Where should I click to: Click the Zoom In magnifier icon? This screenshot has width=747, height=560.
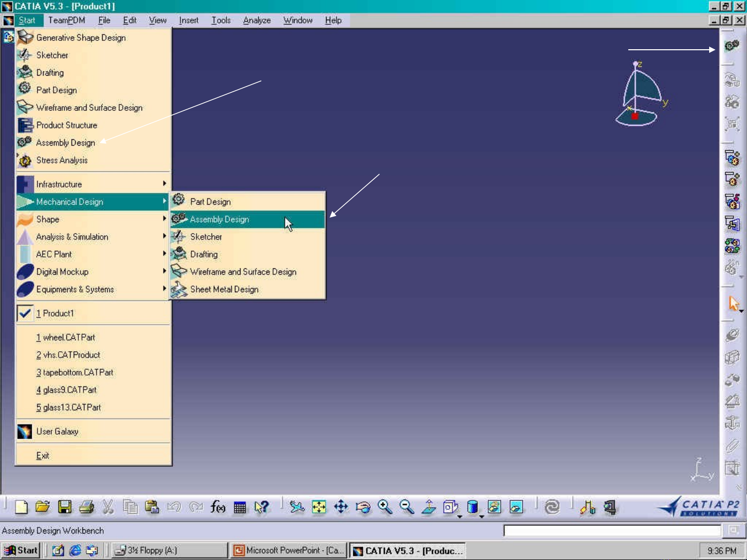point(385,507)
